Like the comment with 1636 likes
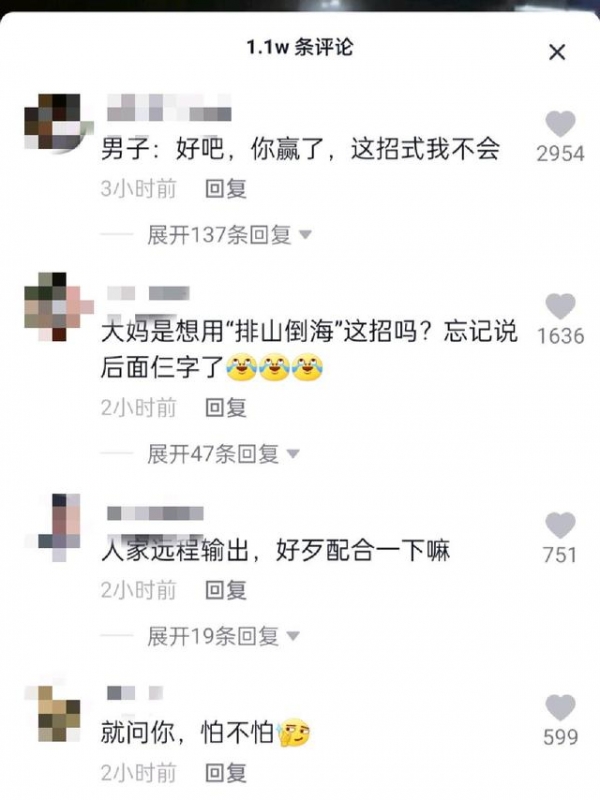Viewport: 600px width, 800px height. pyautogui.click(x=560, y=307)
